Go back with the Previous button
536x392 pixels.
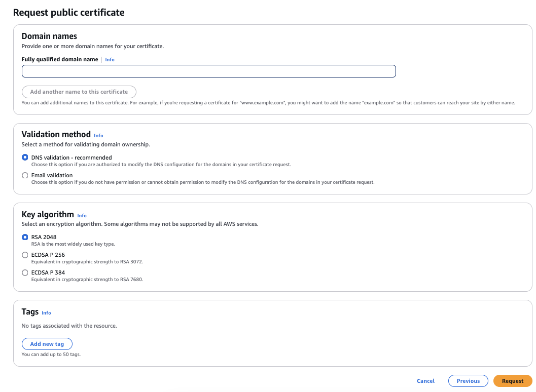click(468, 381)
